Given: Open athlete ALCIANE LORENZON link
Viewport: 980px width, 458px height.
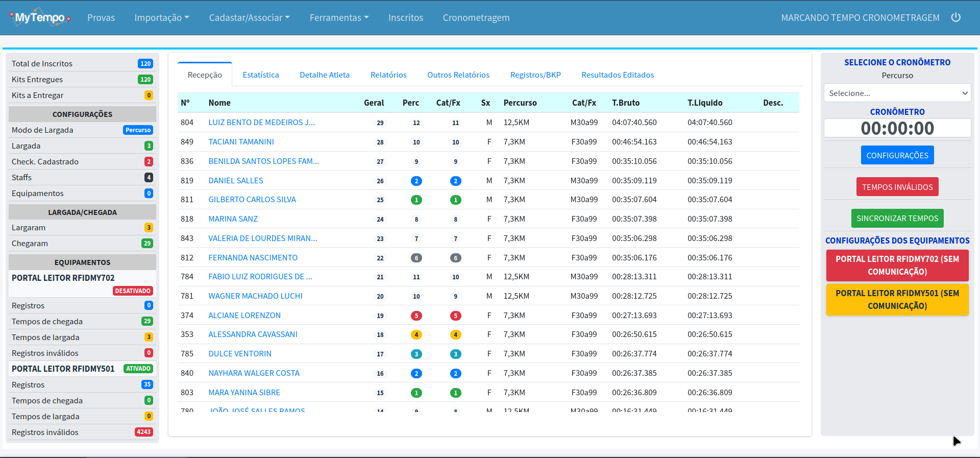Looking at the screenshot, I should 244,316.
